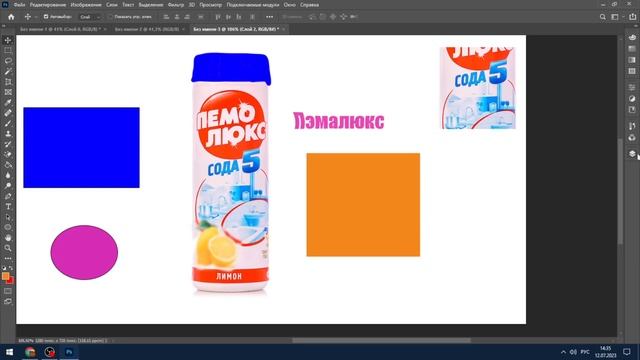
Task: Align left edges in options bar
Action: (x=166, y=17)
